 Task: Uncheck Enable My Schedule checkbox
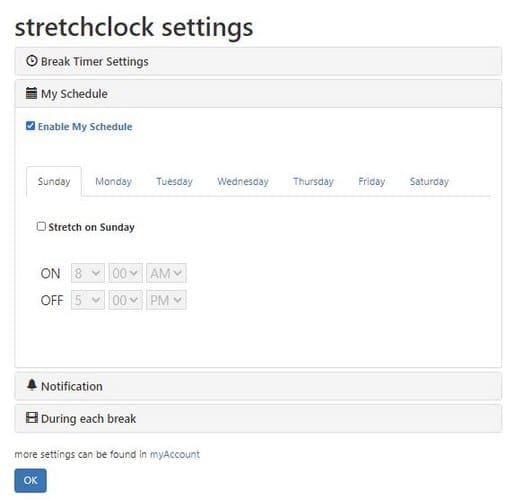[30, 126]
